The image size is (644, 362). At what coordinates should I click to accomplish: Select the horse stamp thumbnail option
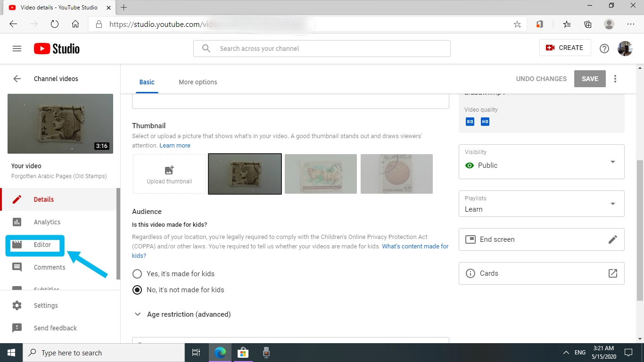click(321, 174)
